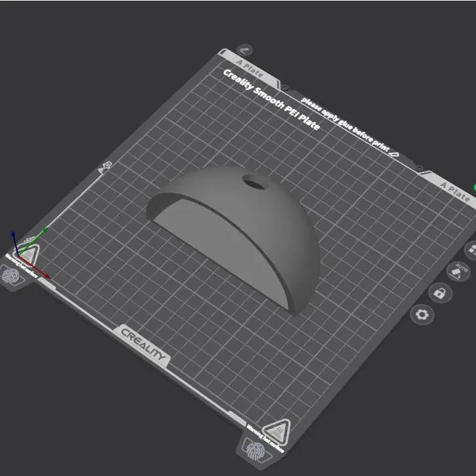Click the plate name edit pencil icon

[245, 50]
